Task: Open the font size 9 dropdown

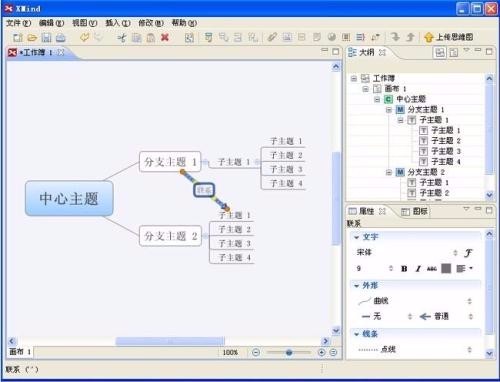Action: tap(374, 268)
